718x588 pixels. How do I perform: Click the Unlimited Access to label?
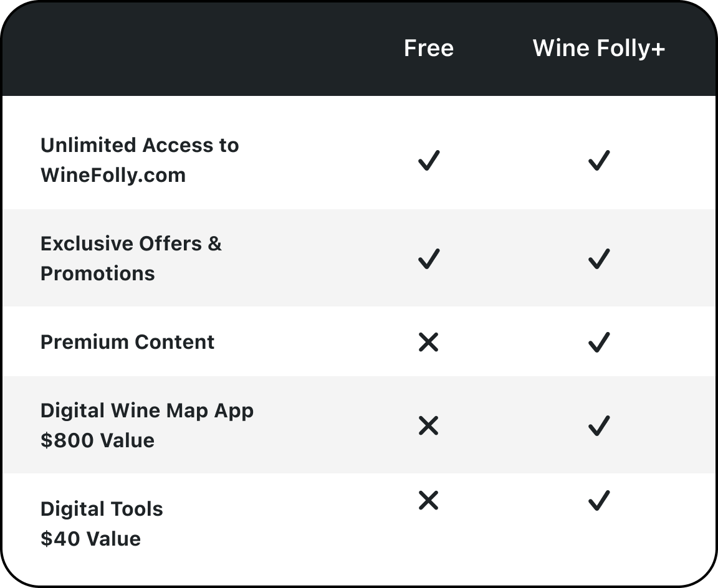pyautogui.click(x=140, y=145)
